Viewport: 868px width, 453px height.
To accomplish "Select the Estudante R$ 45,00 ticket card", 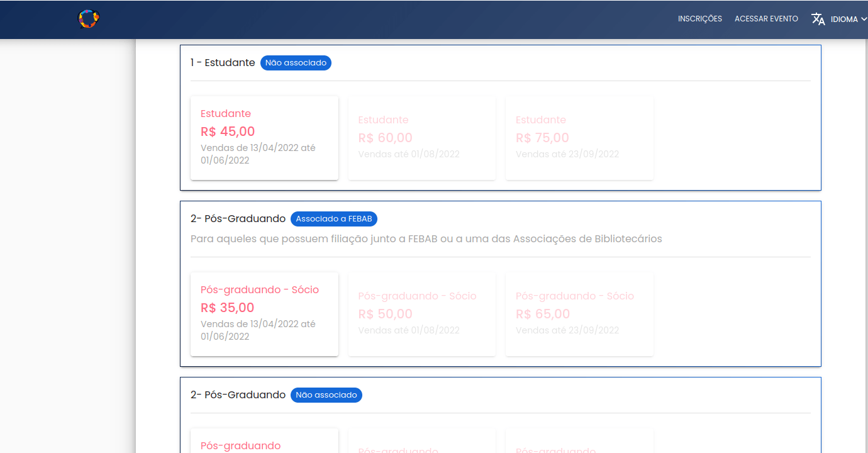I will click(264, 138).
